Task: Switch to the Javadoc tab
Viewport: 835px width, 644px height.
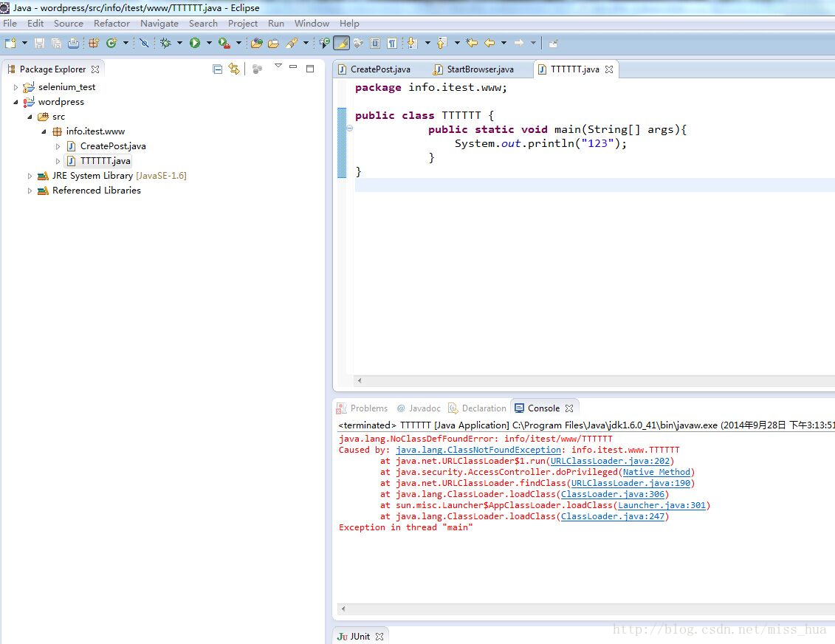Action: (x=419, y=408)
